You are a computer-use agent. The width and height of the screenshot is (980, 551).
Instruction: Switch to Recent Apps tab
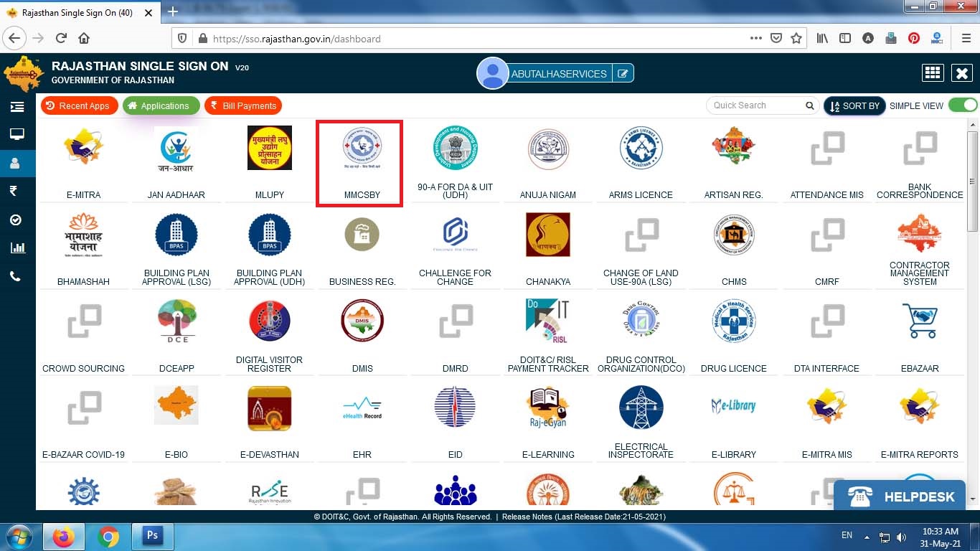point(79,105)
